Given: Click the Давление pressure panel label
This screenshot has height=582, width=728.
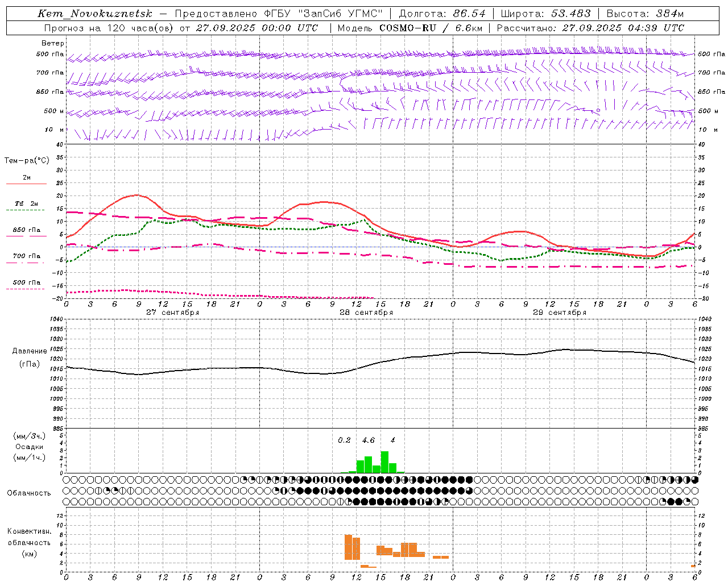Looking at the screenshot, I should tap(30, 351).
